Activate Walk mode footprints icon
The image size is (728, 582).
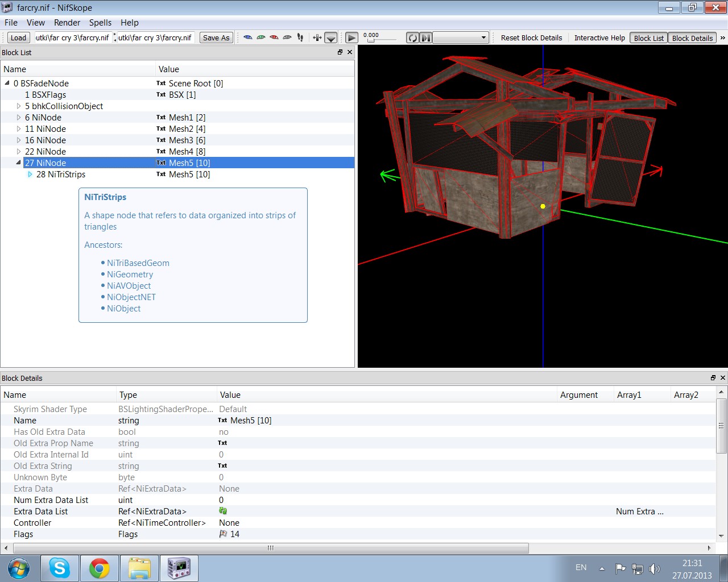[300, 38]
